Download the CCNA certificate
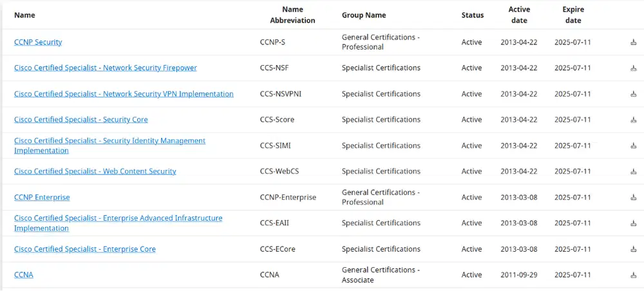This screenshot has width=644, height=291. (x=633, y=275)
